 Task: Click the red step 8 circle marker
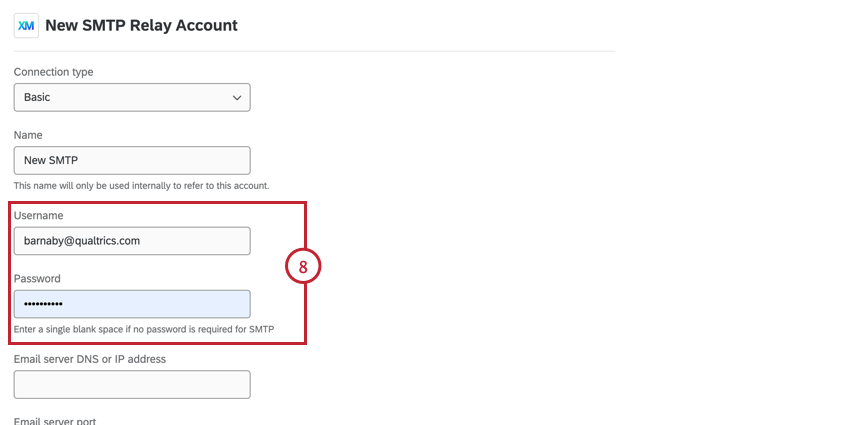coord(303,266)
